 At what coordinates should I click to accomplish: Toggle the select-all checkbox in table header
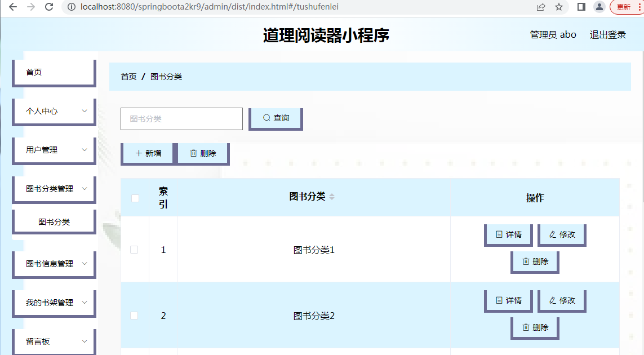tap(135, 198)
